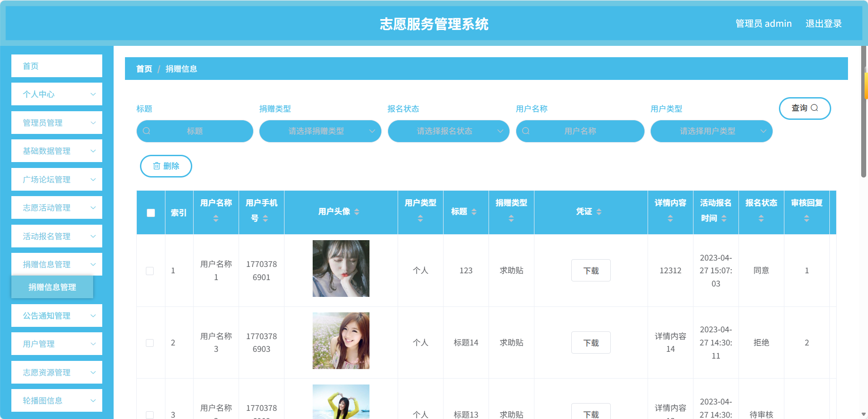868x419 pixels.
Task: Open row 1 user avatar image
Action: pyautogui.click(x=341, y=268)
